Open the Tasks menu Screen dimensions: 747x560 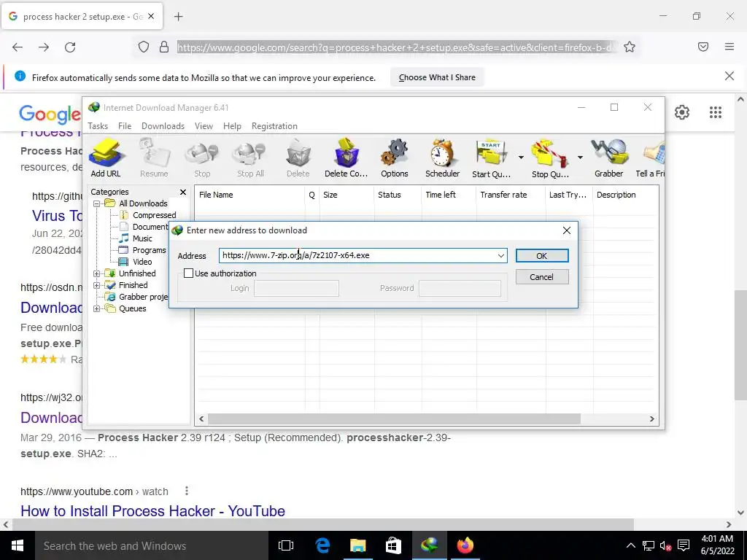(98, 126)
